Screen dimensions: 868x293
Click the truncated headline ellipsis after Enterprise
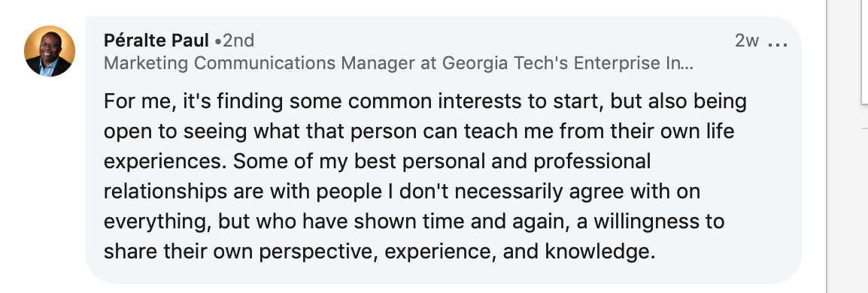686,64
